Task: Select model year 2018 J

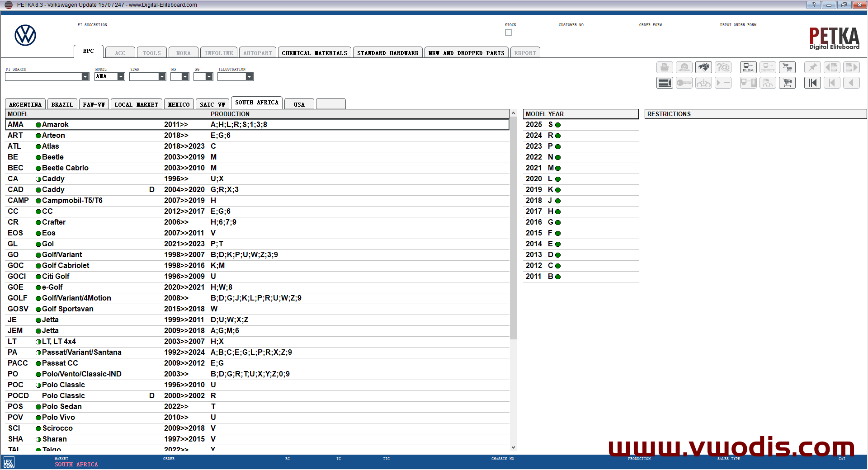Action: click(x=581, y=201)
